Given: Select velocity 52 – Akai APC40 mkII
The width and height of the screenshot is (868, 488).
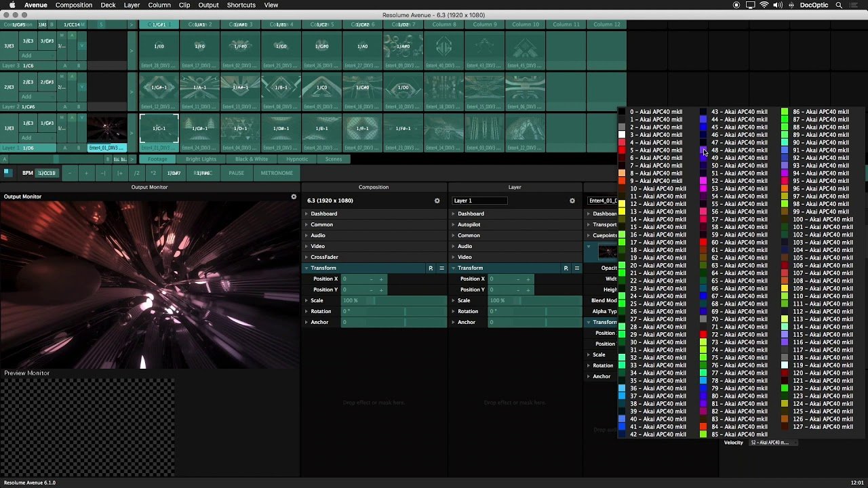Looking at the screenshot, I should click(x=739, y=181).
